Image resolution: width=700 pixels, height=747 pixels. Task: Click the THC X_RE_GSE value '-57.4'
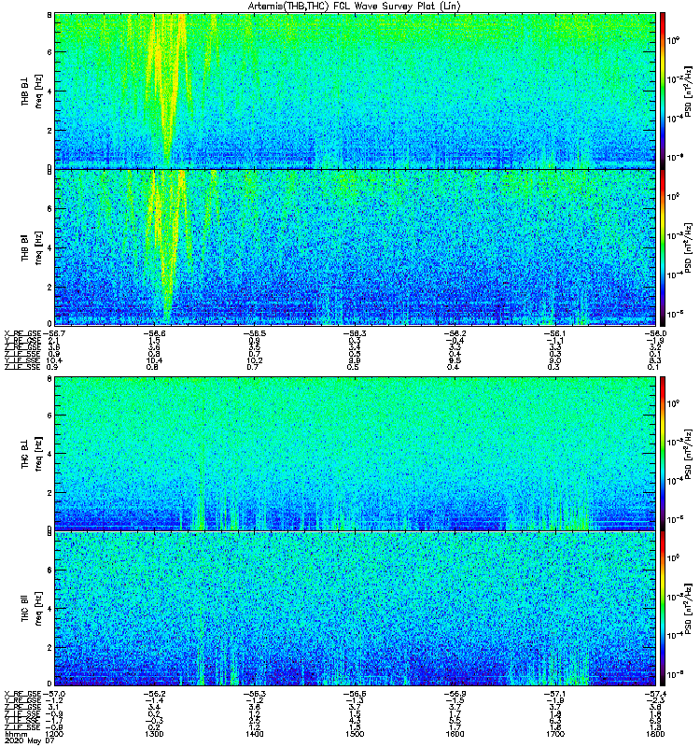click(x=655, y=694)
